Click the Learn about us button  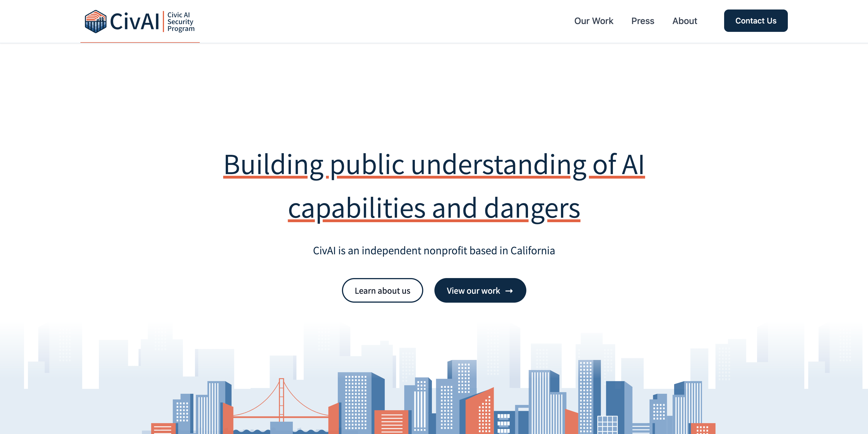[382, 290]
